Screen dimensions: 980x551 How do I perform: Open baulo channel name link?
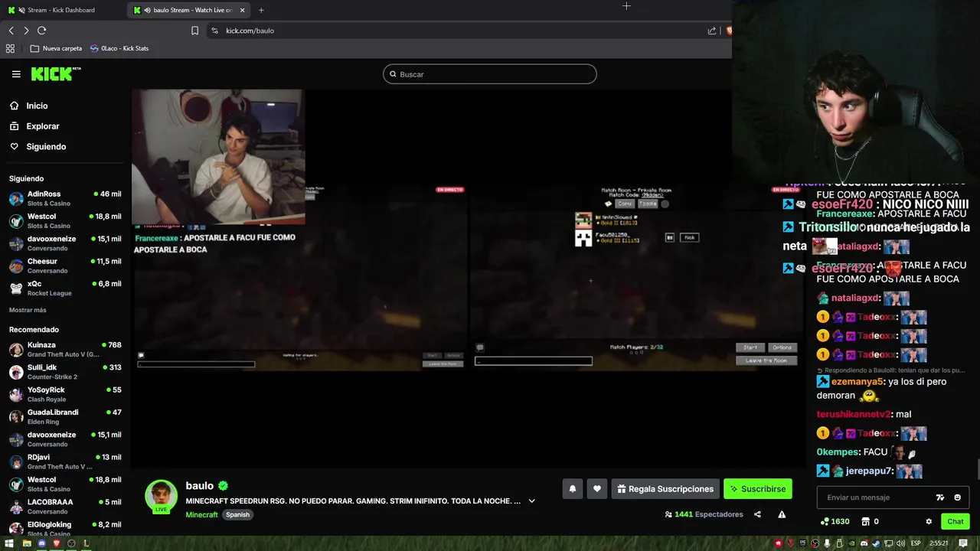pos(199,486)
